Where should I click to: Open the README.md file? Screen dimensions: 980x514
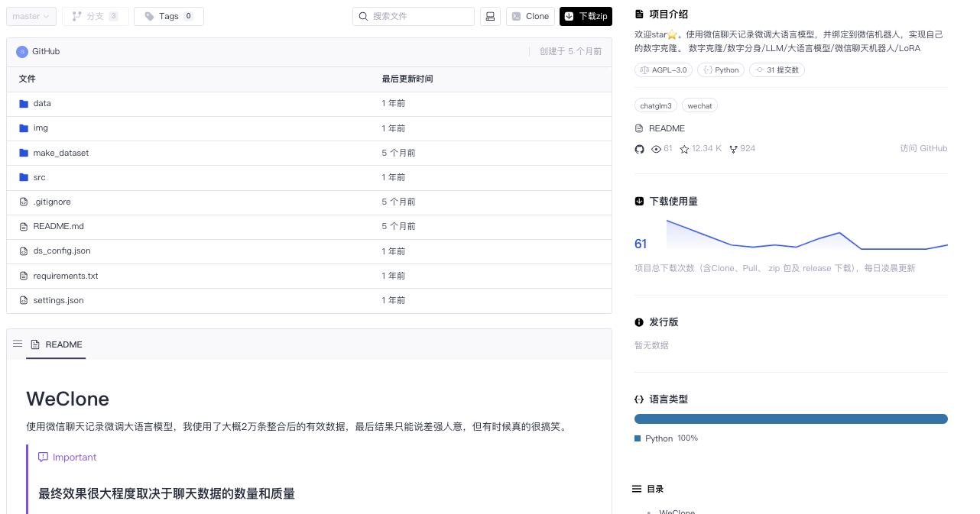59,226
